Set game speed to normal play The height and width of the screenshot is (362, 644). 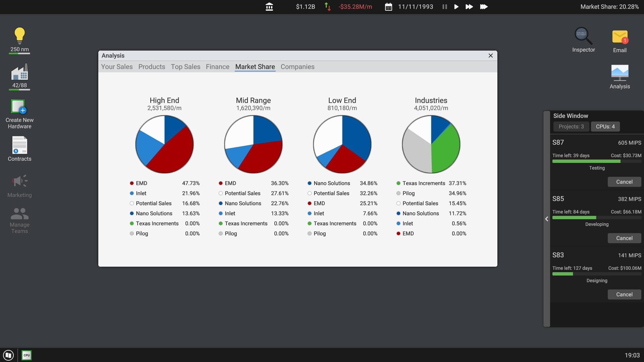(456, 7)
